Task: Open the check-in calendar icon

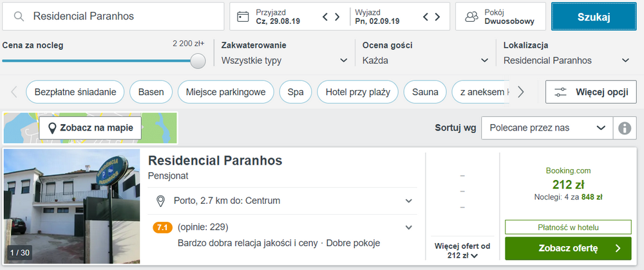Action: (x=243, y=16)
